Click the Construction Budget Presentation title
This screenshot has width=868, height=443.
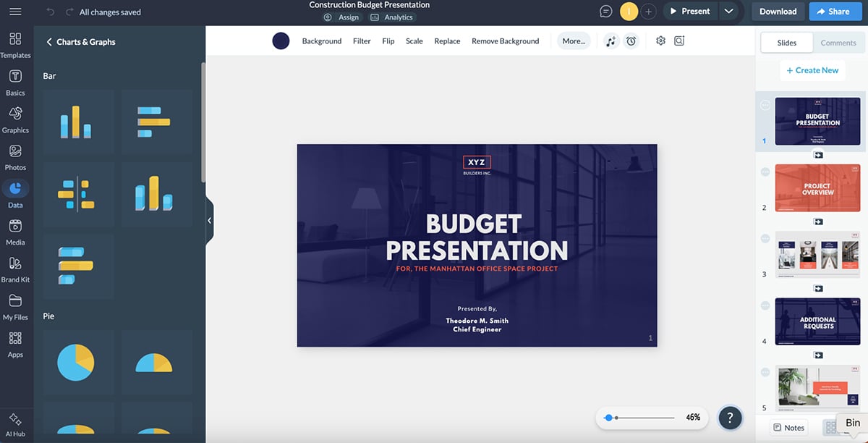coord(370,5)
